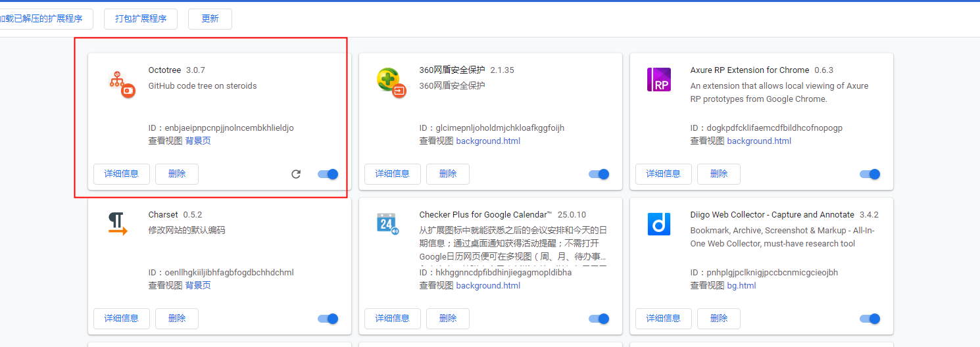This screenshot has height=347, width=980.
Task: Click the Charset extension icon
Action: coord(117,224)
